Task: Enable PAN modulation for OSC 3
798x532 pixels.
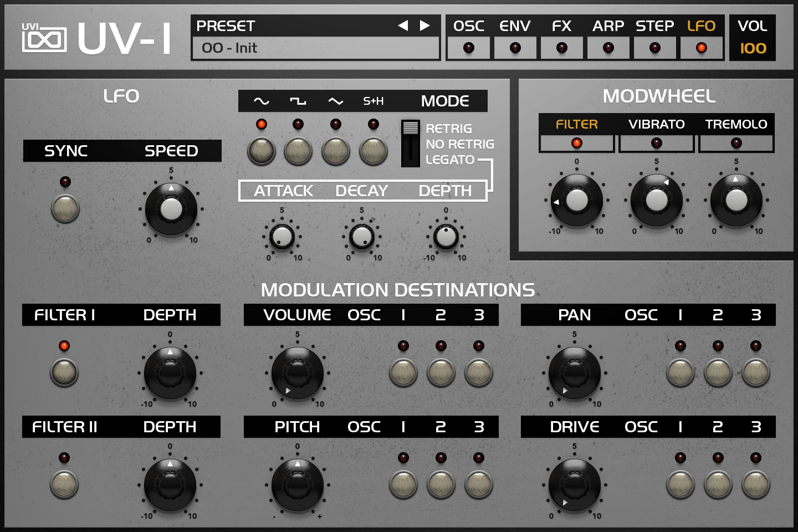Action: pos(756,372)
